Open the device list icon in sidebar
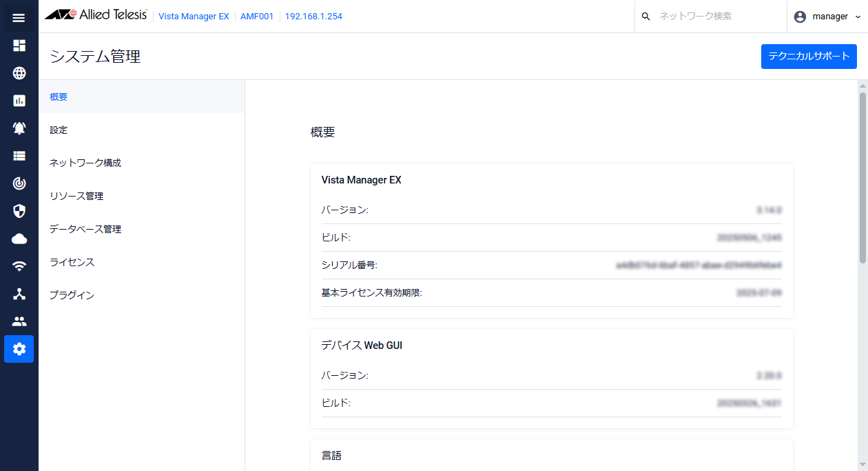The image size is (868, 471). pyautogui.click(x=19, y=156)
